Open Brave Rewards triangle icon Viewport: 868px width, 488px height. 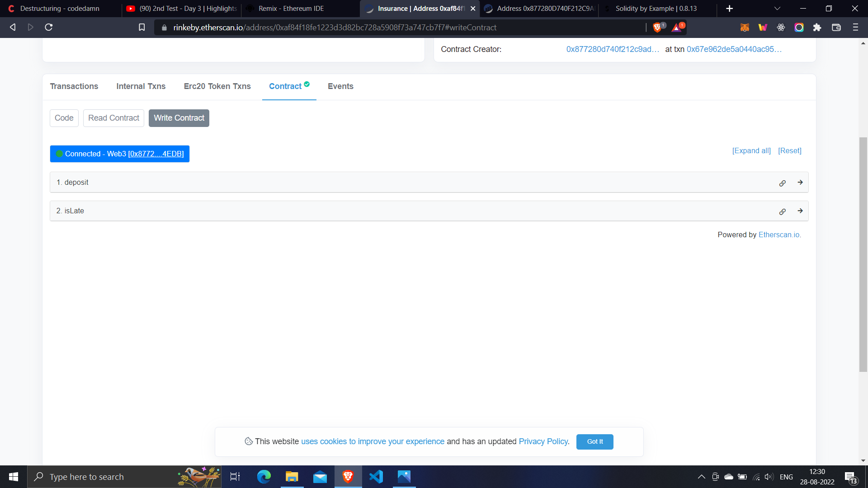(678, 27)
